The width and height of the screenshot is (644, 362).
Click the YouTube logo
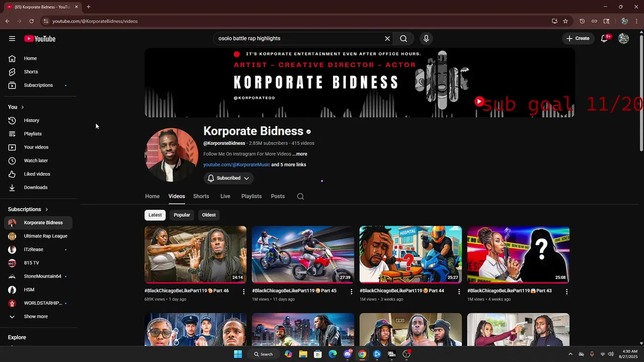[x=40, y=39]
